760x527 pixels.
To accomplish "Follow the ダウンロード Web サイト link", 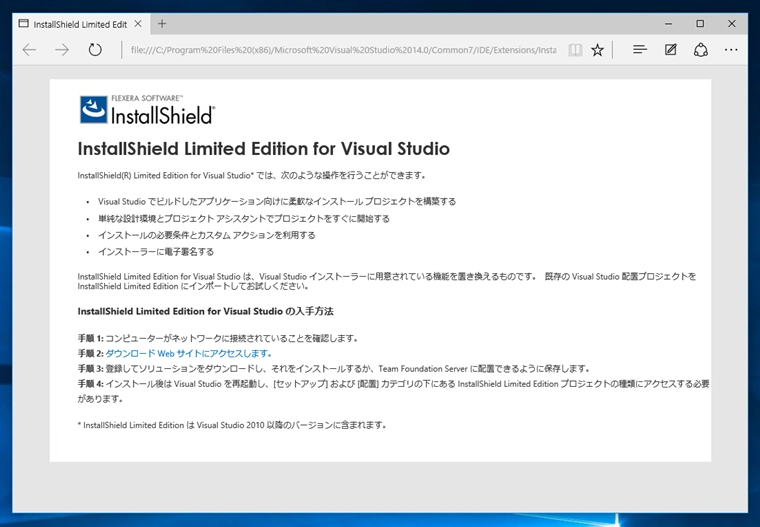I will point(189,353).
